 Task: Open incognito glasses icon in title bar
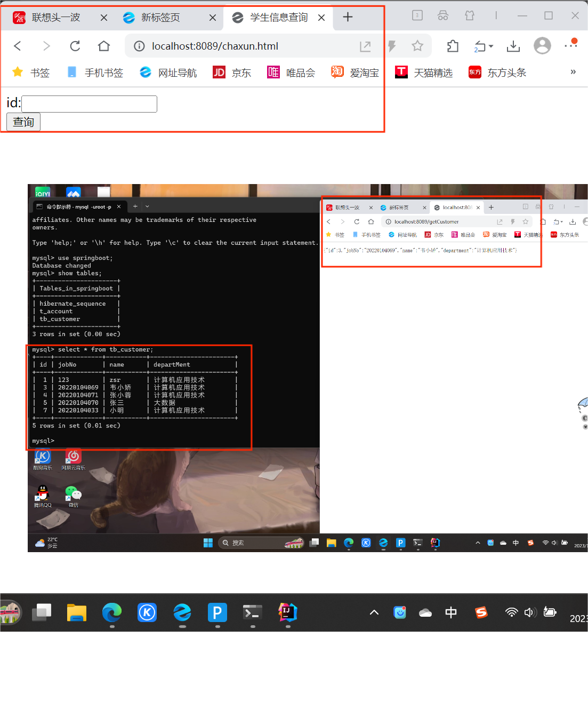[x=443, y=15]
